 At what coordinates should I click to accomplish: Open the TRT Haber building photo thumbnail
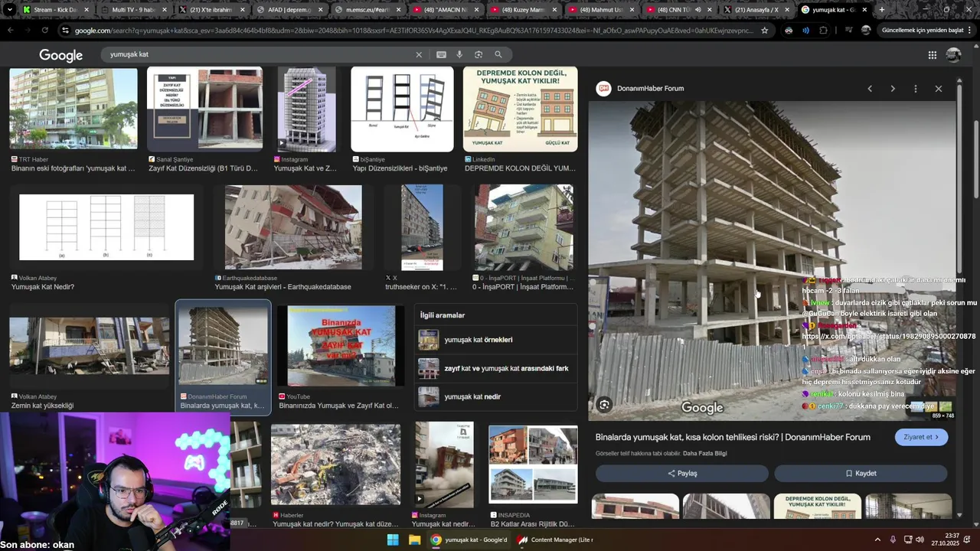click(73, 109)
